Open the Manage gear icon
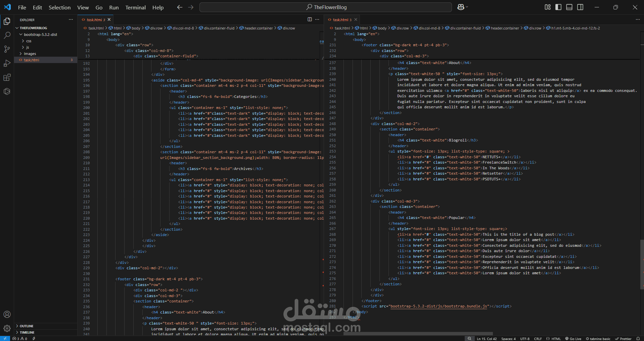This screenshot has height=341, width=644. pyautogui.click(x=7, y=328)
